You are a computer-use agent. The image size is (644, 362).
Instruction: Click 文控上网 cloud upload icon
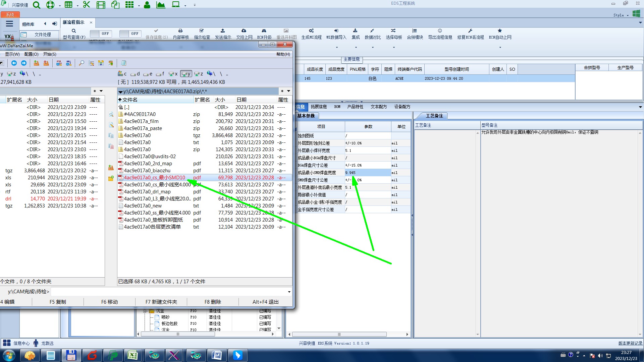click(x=244, y=31)
